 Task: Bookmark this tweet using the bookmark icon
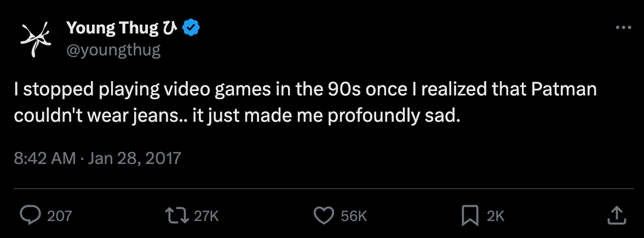click(x=470, y=215)
